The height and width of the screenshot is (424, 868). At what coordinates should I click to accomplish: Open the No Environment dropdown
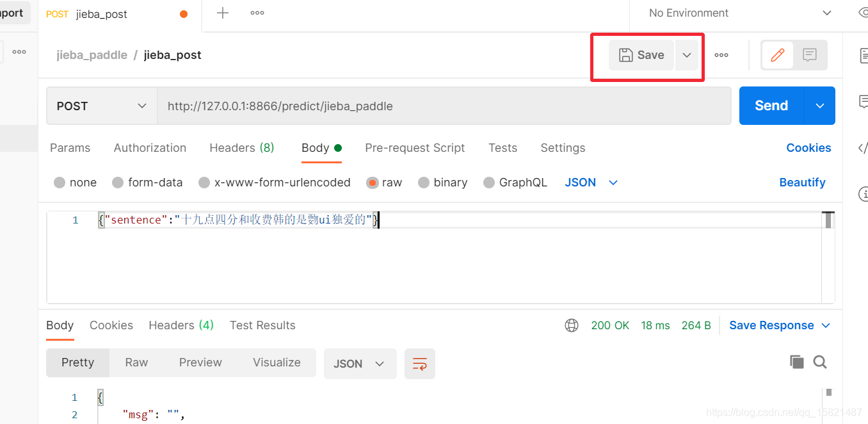point(740,13)
